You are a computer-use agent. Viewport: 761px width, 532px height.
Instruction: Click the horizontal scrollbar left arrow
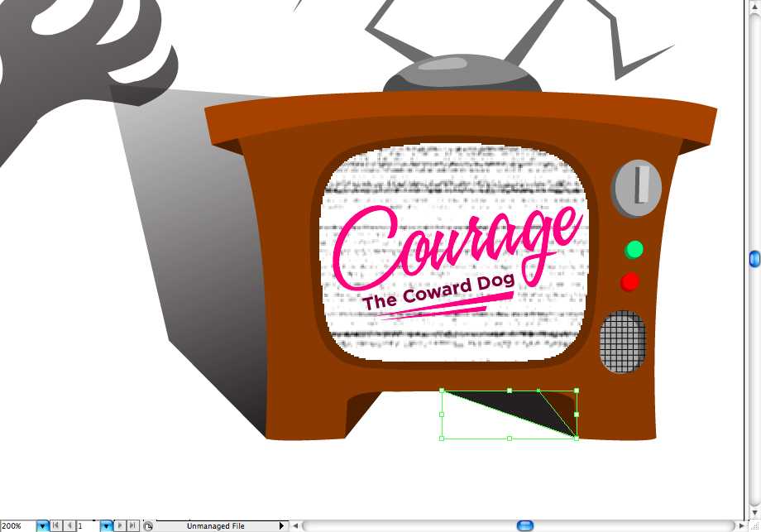(295, 525)
